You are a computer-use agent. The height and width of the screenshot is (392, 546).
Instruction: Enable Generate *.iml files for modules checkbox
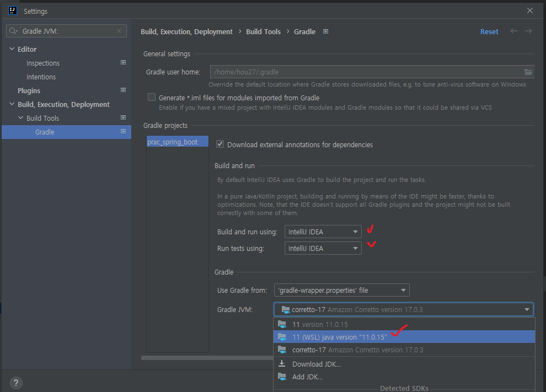click(152, 98)
